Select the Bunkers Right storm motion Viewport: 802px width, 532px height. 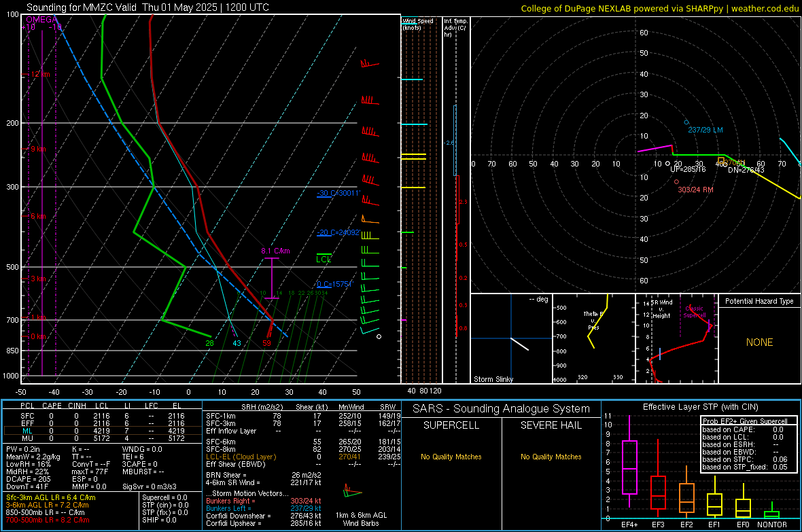coord(264,501)
